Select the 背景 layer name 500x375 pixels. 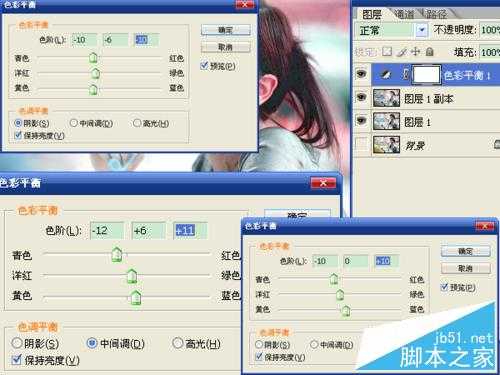click(414, 145)
